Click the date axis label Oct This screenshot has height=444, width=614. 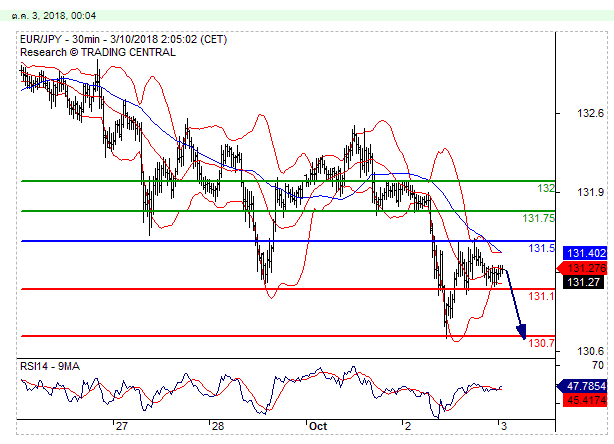318,426
